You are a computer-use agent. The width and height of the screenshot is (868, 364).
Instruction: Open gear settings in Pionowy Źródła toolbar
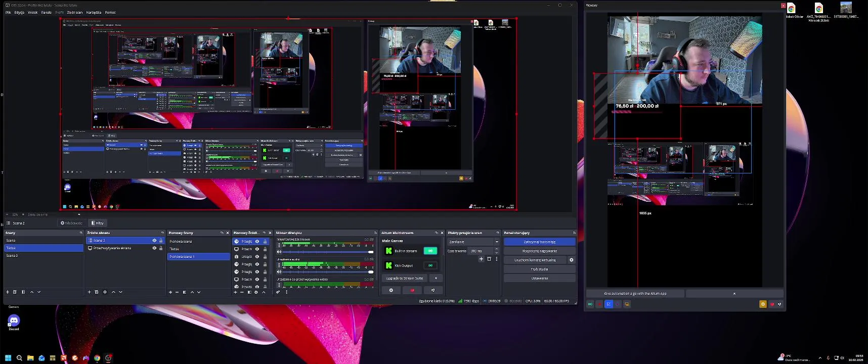click(256, 292)
